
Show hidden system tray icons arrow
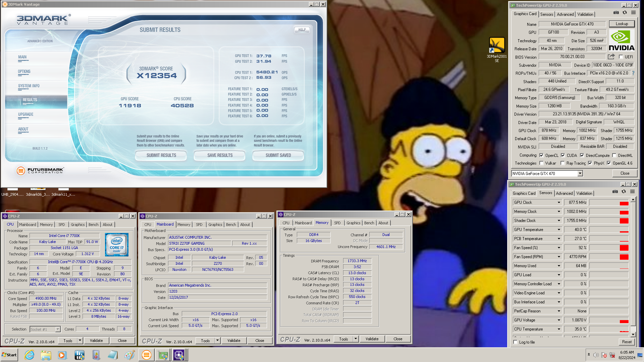(589, 355)
